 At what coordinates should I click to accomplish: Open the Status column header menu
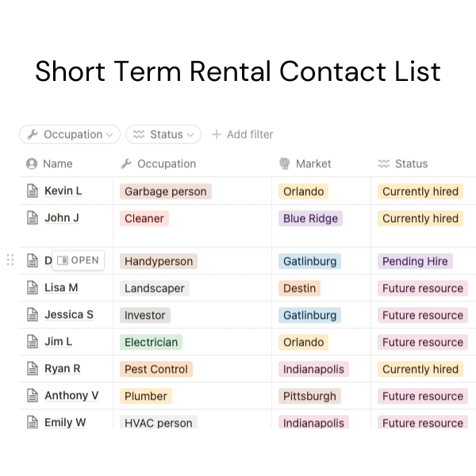point(411,164)
